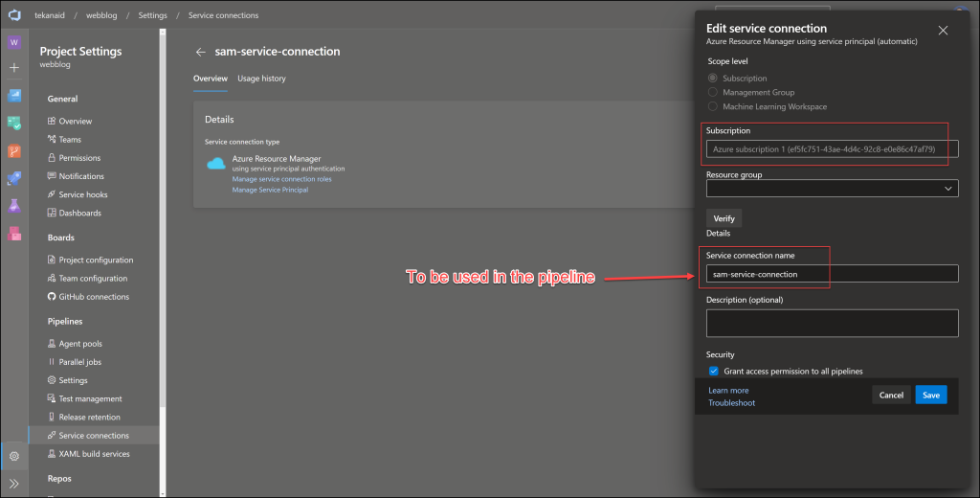Click the Verify button
The image size is (980, 498).
coord(724,218)
